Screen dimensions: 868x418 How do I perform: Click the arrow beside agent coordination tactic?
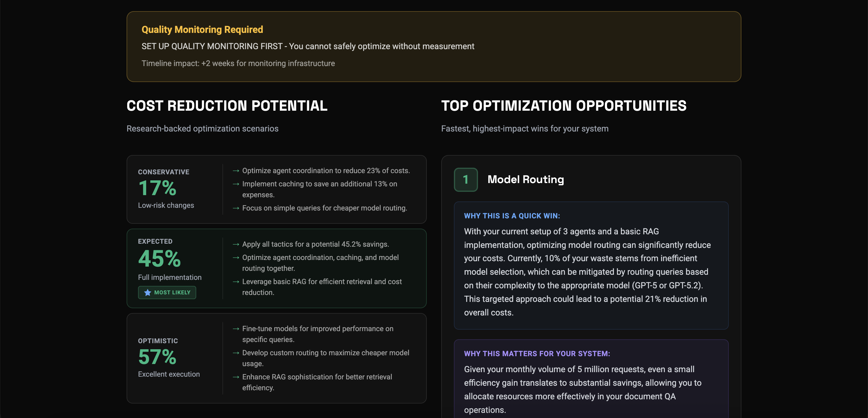tap(236, 171)
